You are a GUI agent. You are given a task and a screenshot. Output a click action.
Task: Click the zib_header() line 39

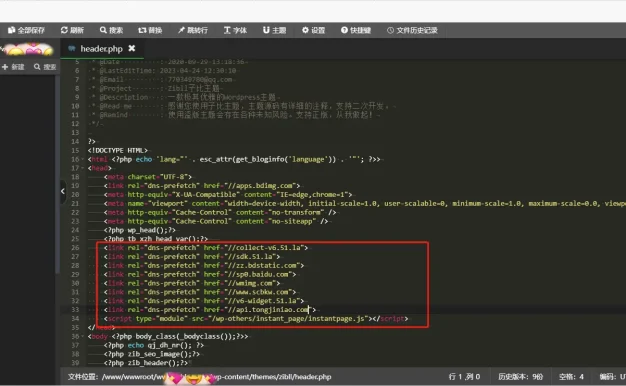146,363
